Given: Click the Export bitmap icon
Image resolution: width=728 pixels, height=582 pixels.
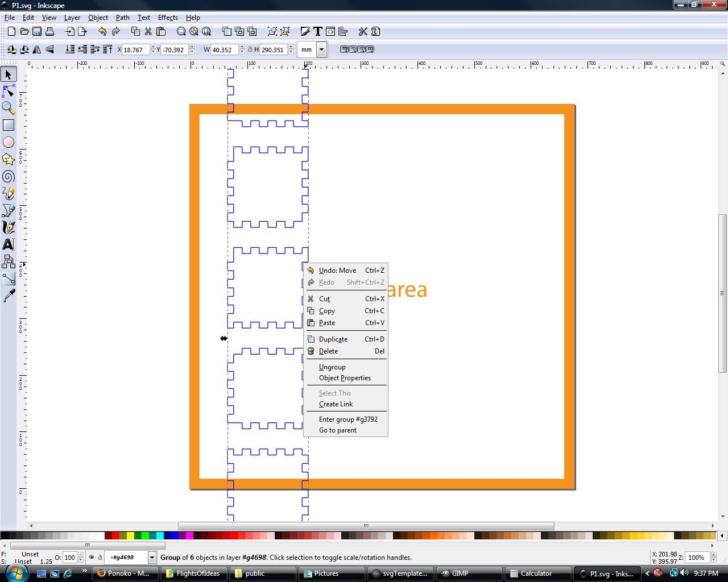Looking at the screenshot, I should 82,31.
